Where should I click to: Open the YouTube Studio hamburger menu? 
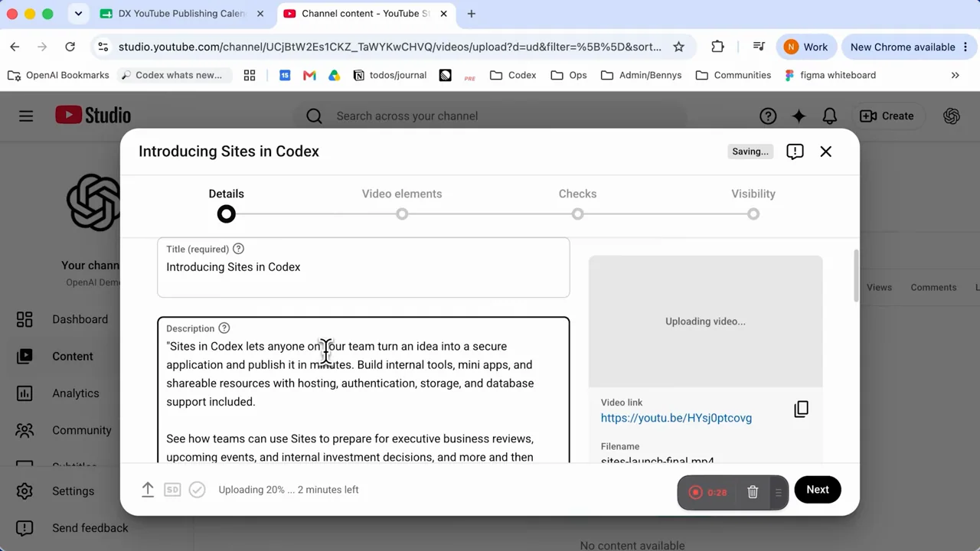pos(26,116)
